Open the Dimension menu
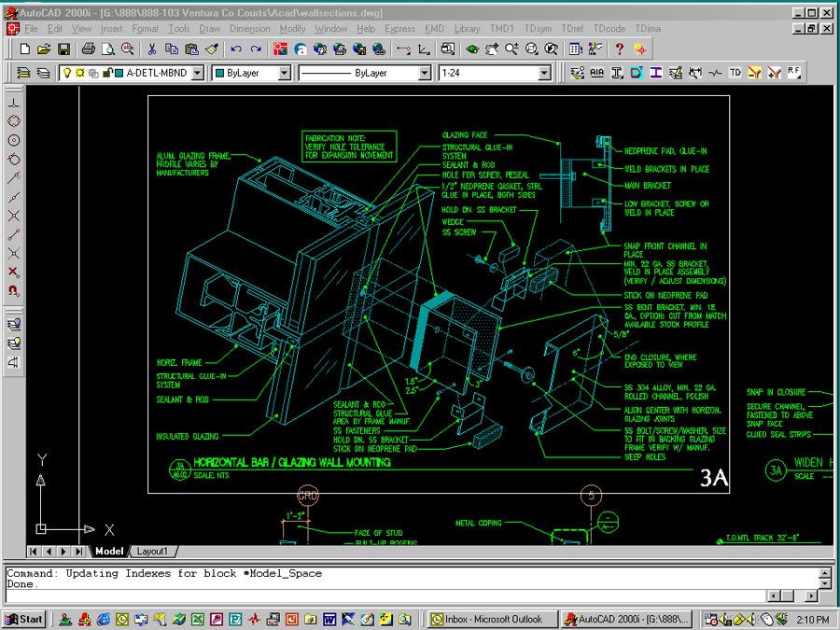 click(x=249, y=28)
